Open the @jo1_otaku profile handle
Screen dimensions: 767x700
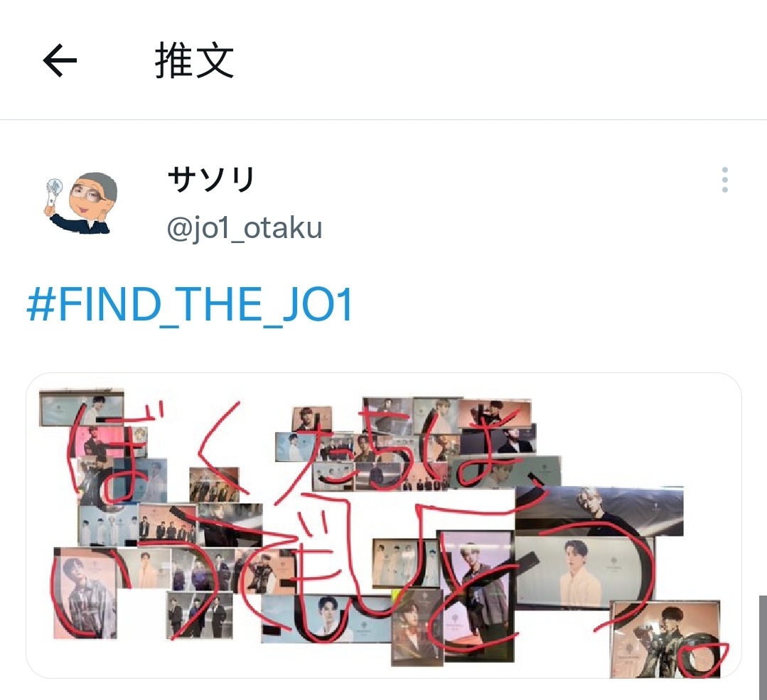tap(245, 227)
